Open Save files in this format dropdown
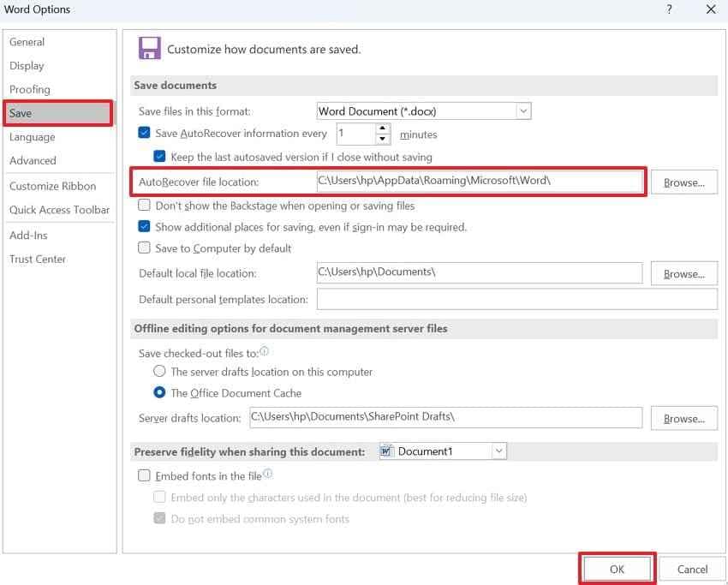Viewport: 728px width, 585px height. point(523,111)
